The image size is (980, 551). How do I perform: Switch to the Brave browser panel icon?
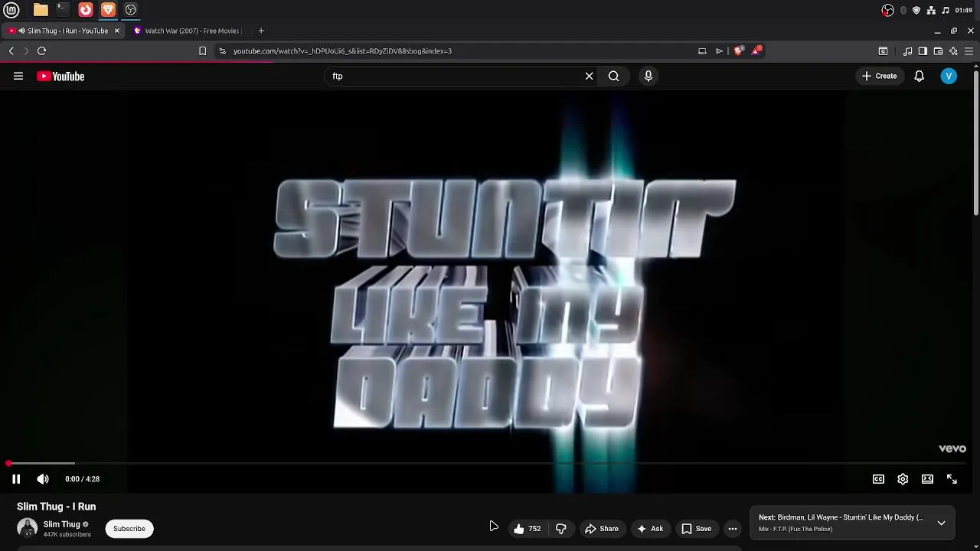tap(108, 10)
